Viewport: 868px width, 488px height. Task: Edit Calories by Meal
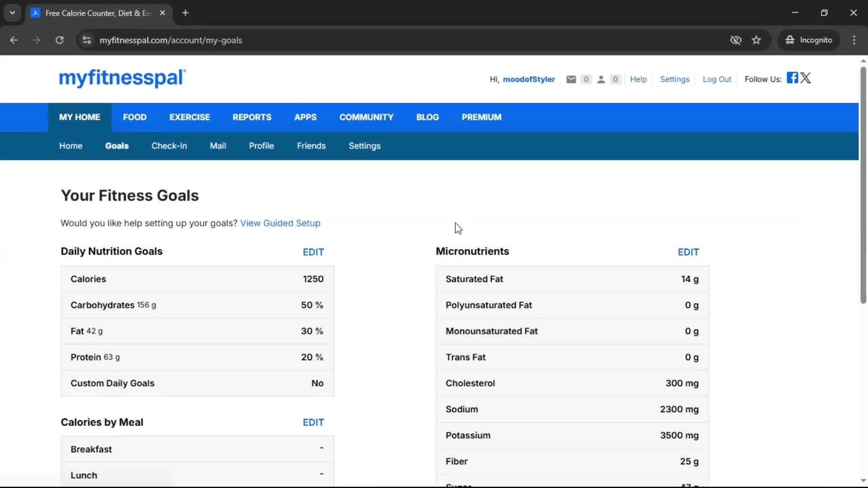pos(313,422)
